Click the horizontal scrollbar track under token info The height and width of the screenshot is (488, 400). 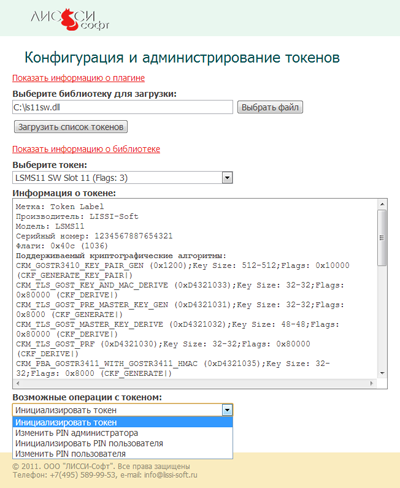(x=195, y=383)
